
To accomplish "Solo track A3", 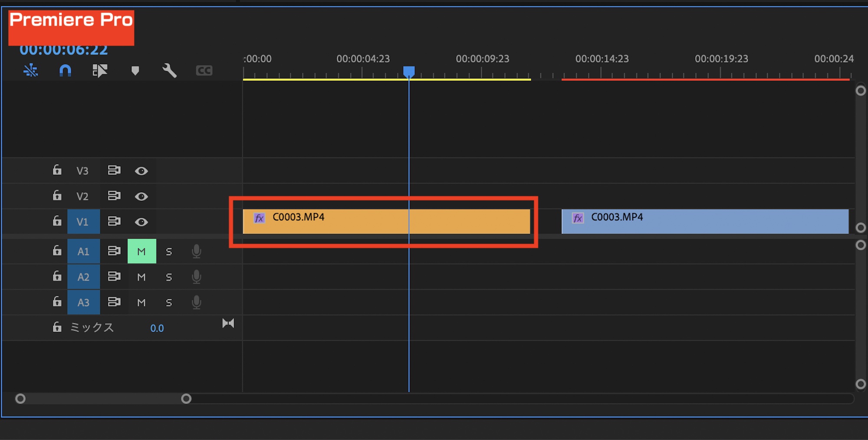I will (x=169, y=303).
